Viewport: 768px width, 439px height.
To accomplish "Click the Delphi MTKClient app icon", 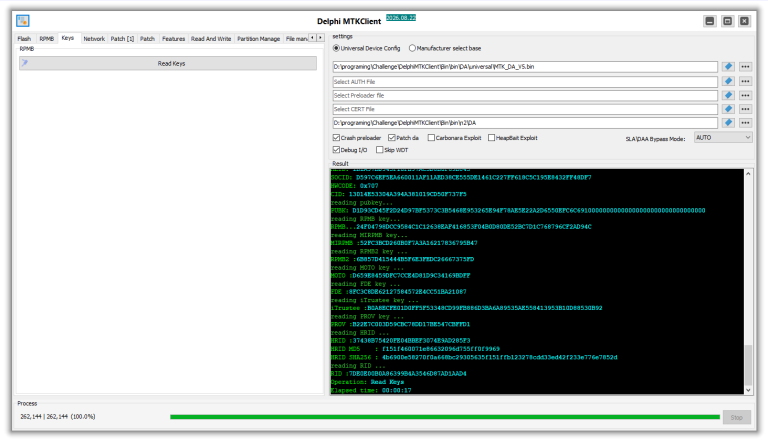I will [x=23, y=21].
